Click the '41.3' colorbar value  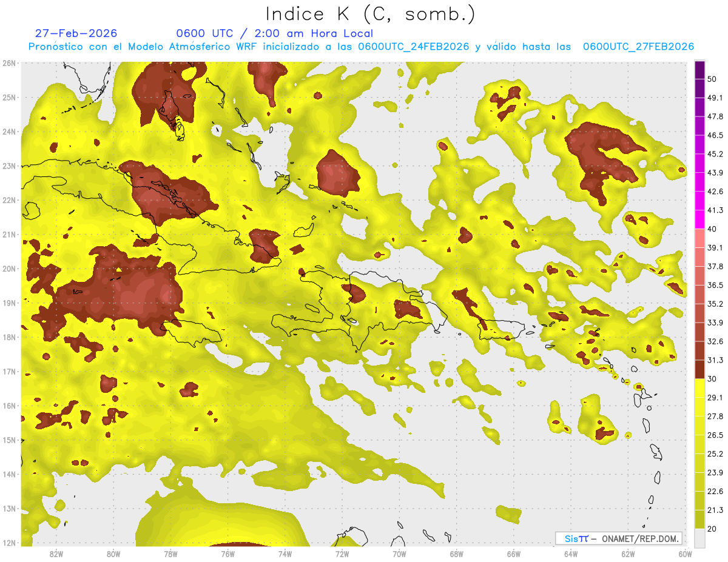click(x=715, y=210)
